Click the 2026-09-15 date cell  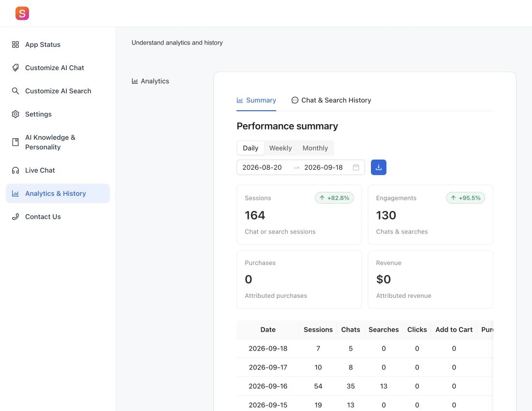pyautogui.click(x=268, y=405)
